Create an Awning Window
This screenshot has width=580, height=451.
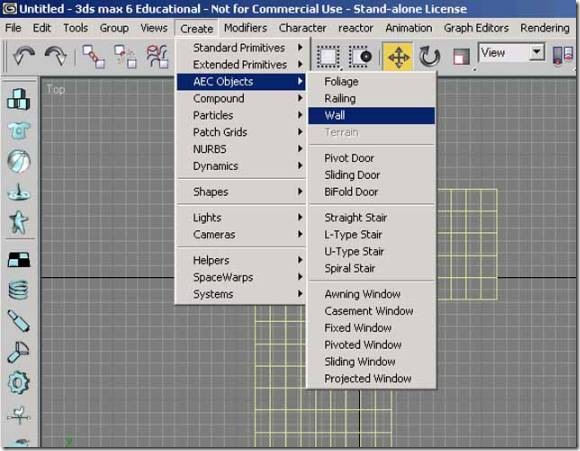tap(372, 294)
